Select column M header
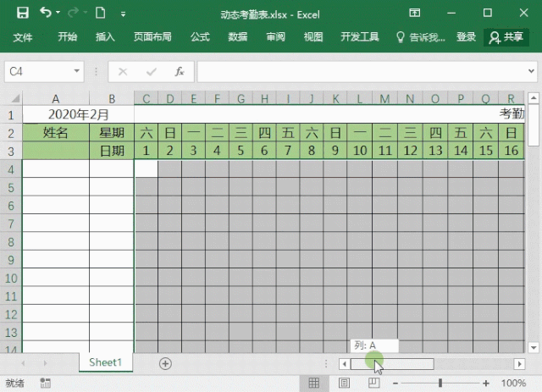This screenshot has width=542, height=392. [x=384, y=99]
